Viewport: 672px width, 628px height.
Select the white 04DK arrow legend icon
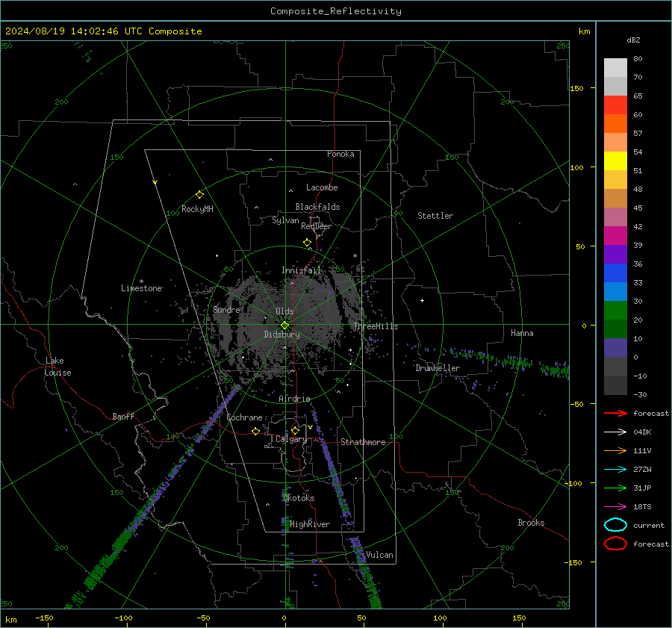615,432
